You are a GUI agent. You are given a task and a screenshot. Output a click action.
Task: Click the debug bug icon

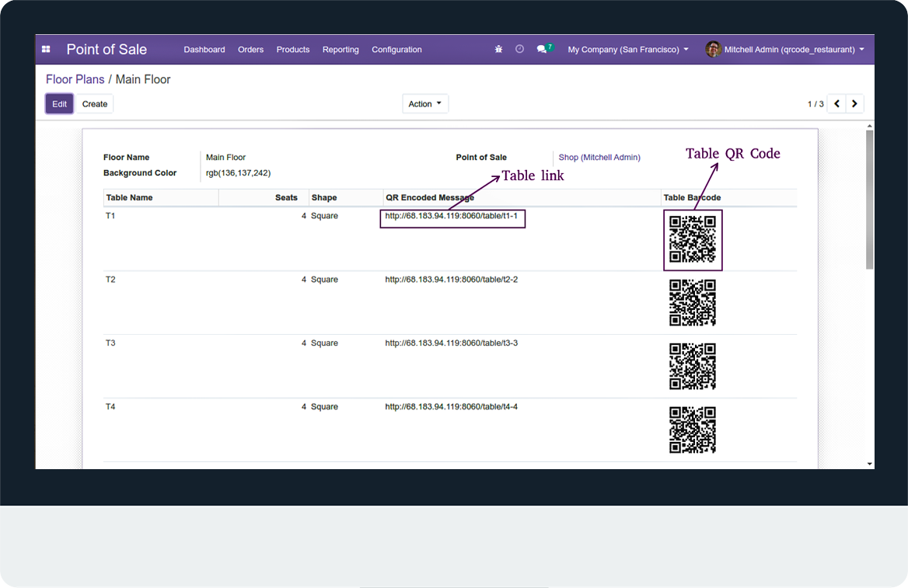click(498, 49)
